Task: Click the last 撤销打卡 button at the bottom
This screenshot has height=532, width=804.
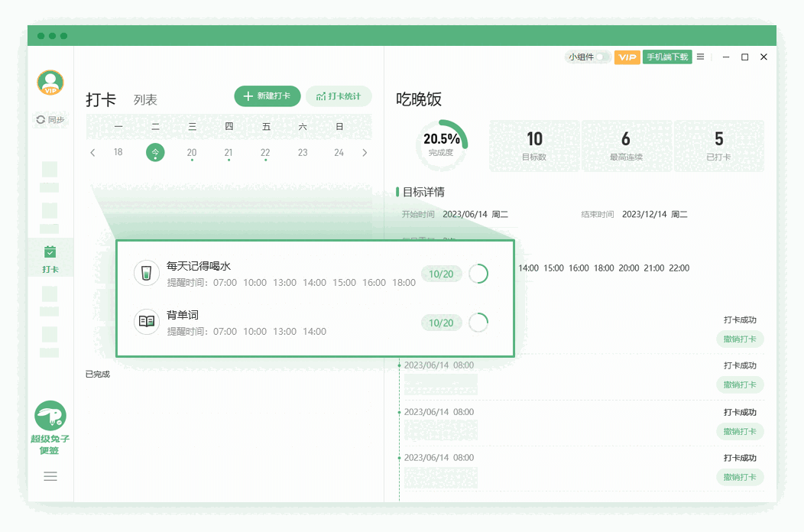Action: [740, 477]
